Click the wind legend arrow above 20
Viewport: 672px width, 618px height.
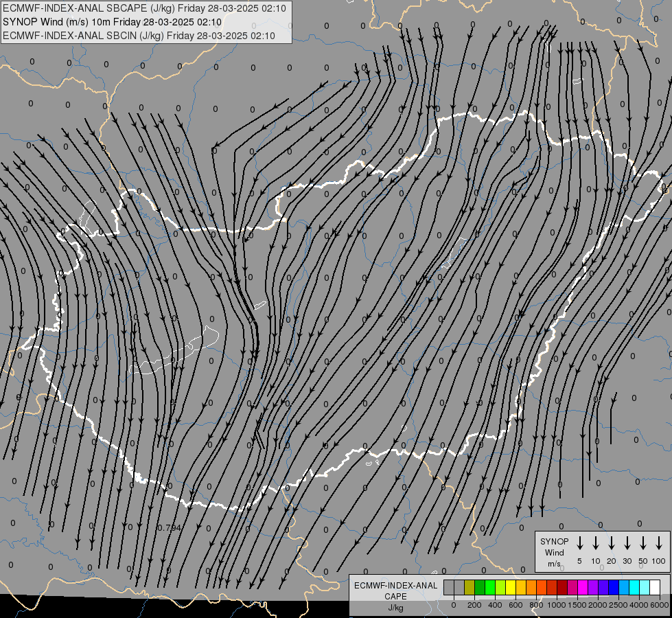click(x=611, y=543)
